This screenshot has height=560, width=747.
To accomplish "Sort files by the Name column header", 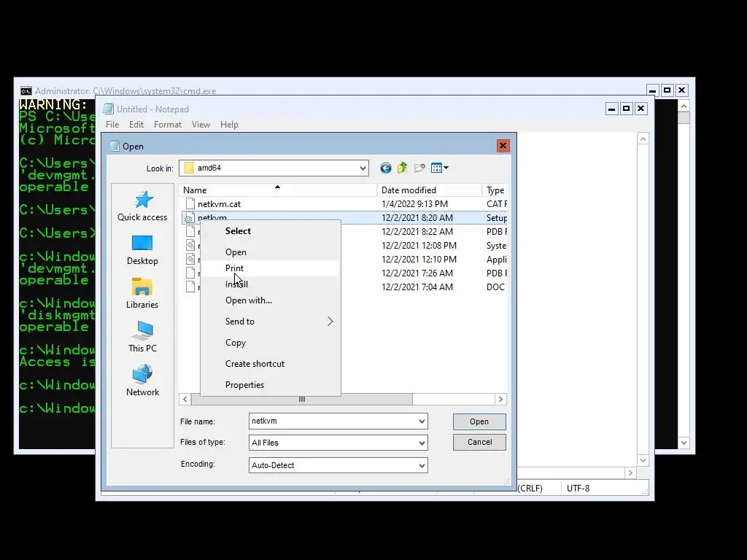I will pyautogui.click(x=278, y=190).
